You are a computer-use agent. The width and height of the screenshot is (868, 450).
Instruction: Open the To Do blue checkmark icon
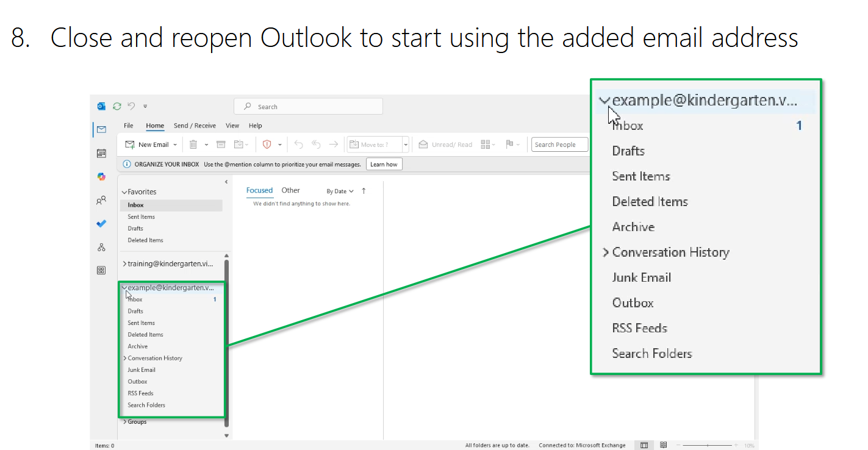tap(101, 223)
